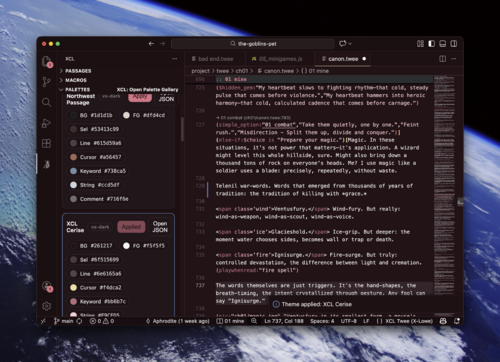
Task: Switch to the 05_minigames.js tab
Action: coord(280,59)
